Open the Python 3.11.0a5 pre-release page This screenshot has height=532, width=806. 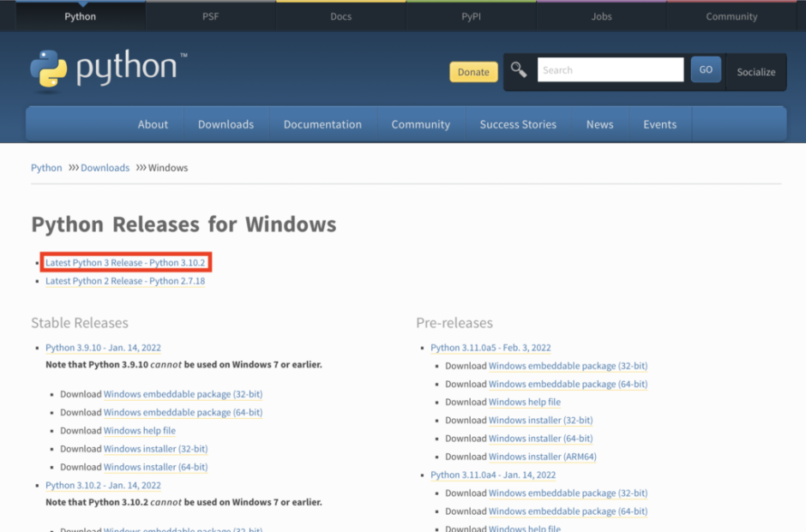coord(490,347)
